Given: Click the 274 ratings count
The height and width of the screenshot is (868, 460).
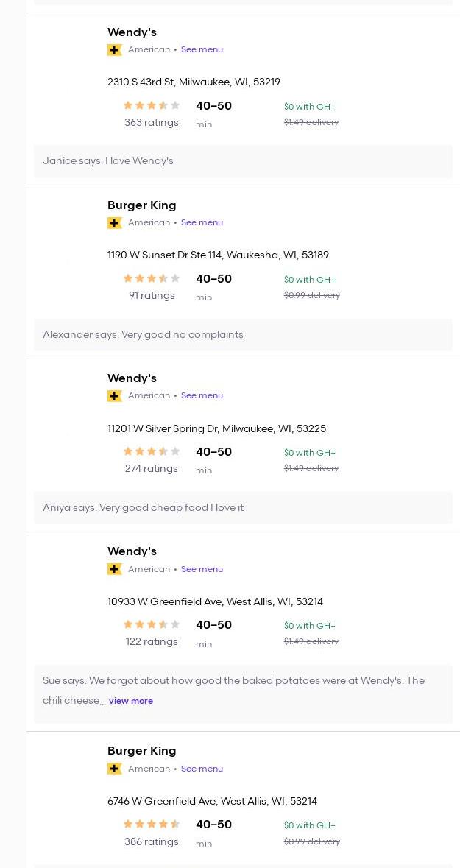Looking at the screenshot, I should coord(152,469).
